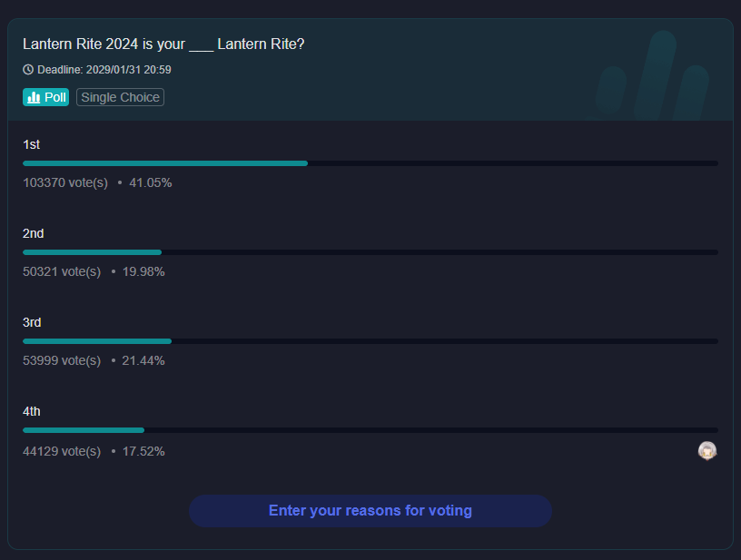Click the "50321 vote(s)" count
The height and width of the screenshot is (560, 741).
(62, 271)
